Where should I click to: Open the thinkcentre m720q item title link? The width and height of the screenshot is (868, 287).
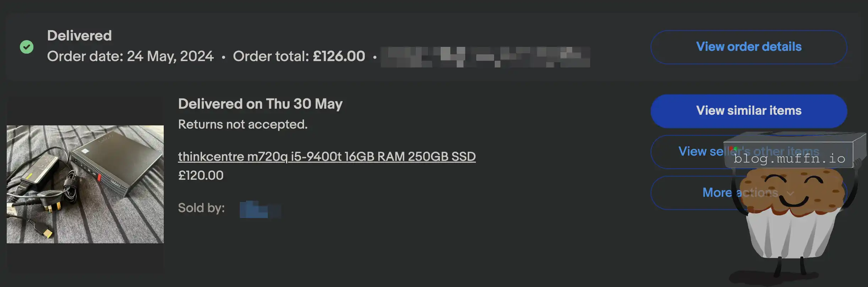click(x=327, y=157)
